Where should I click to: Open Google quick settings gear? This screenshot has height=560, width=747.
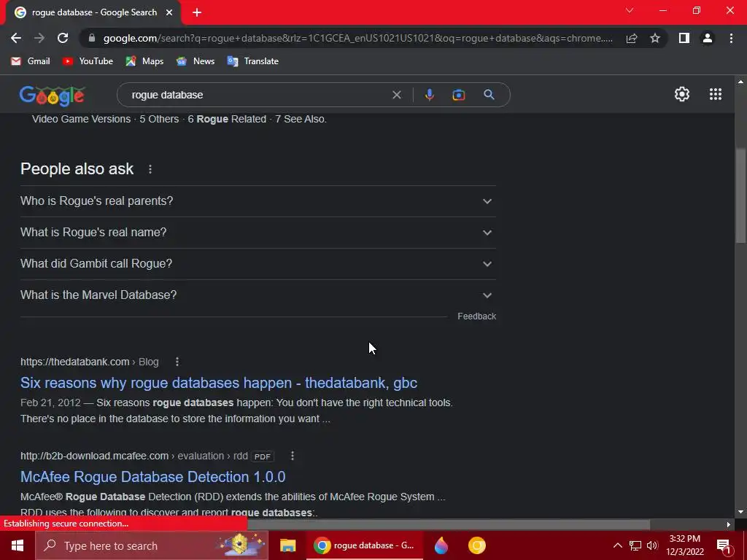(682, 94)
